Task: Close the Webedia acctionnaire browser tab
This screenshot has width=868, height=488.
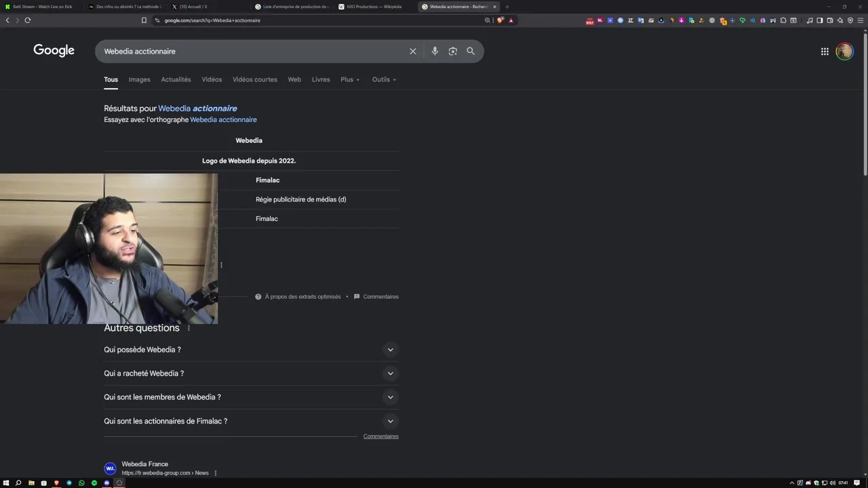Action: 494,7
